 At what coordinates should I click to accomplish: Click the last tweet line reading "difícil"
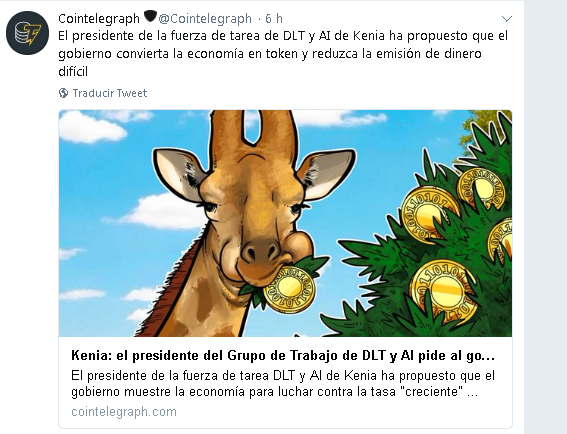[73, 72]
